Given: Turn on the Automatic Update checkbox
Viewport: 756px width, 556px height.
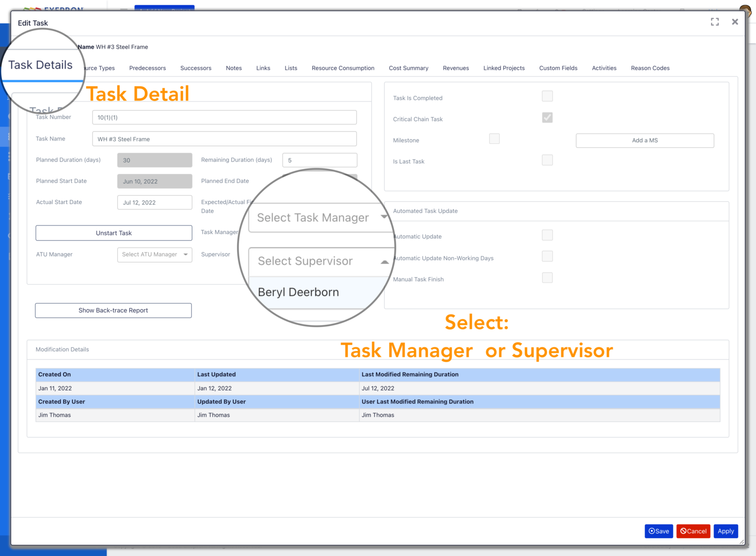Looking at the screenshot, I should click(547, 235).
